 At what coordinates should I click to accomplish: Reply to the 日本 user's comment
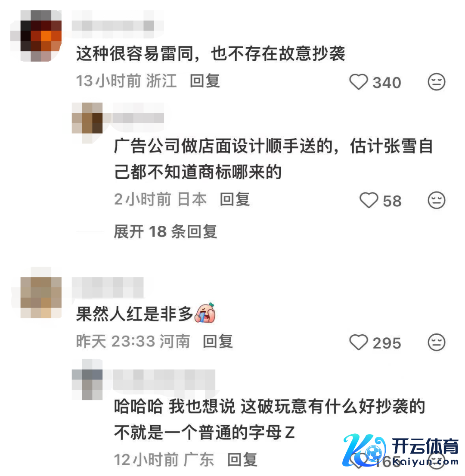(235, 199)
